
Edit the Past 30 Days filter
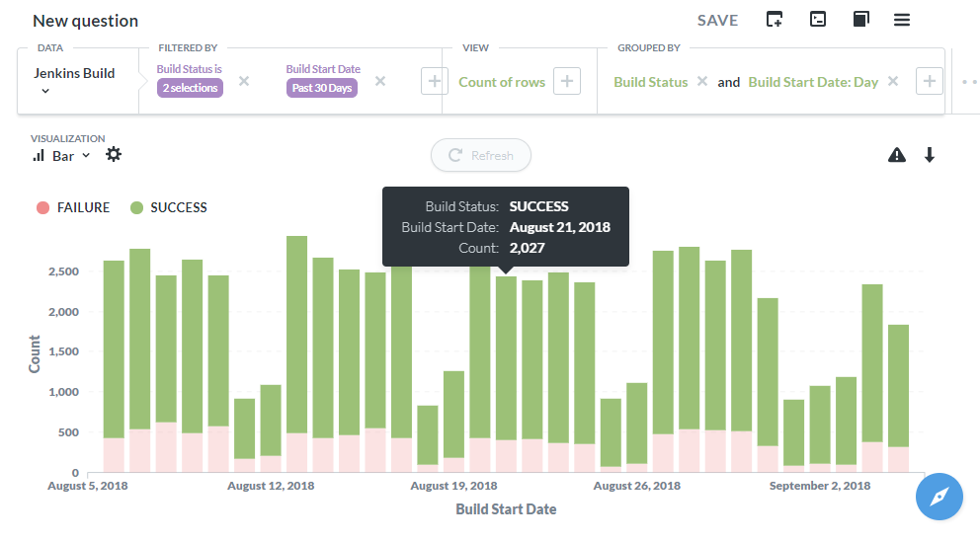(322, 88)
